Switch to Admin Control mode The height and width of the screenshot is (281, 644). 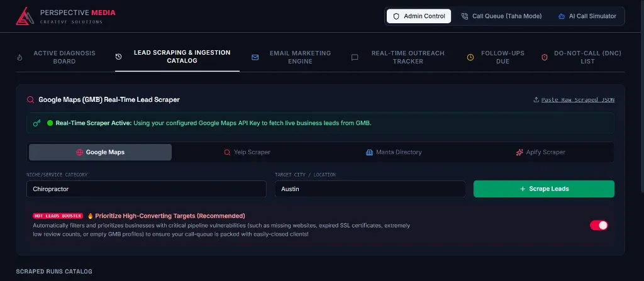419,16
